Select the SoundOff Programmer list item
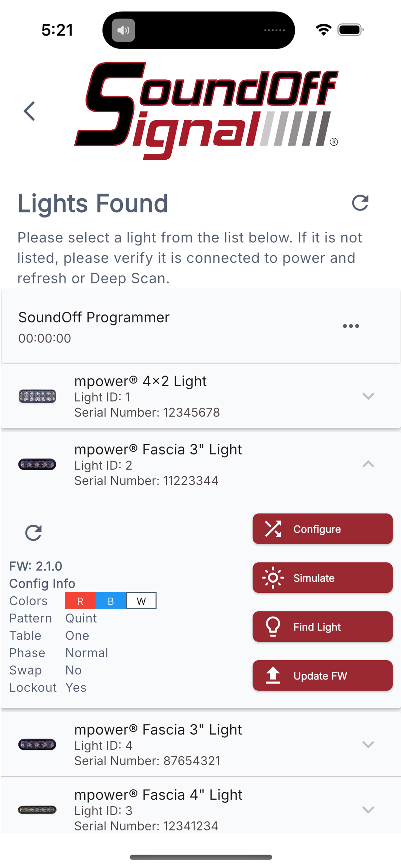The height and width of the screenshot is (868, 401). [x=201, y=326]
